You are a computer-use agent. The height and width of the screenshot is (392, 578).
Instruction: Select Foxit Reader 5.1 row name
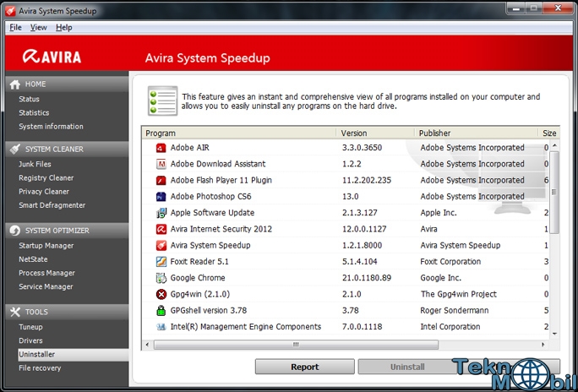pyautogui.click(x=199, y=262)
